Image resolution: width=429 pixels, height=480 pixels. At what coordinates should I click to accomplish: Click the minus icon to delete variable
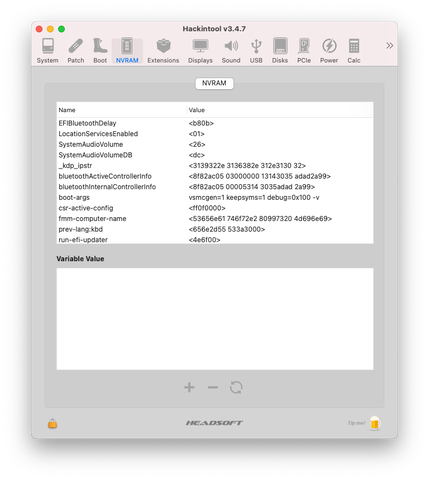213,387
